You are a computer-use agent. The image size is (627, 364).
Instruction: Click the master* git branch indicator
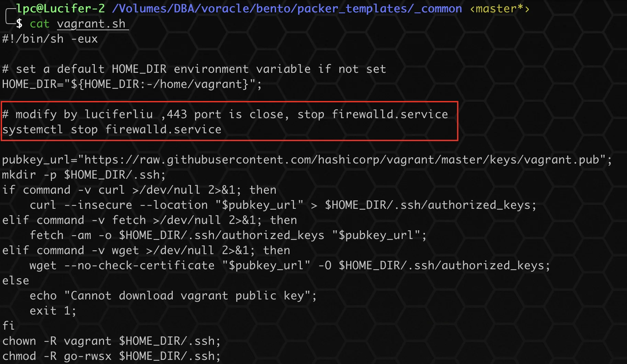pyautogui.click(x=500, y=8)
